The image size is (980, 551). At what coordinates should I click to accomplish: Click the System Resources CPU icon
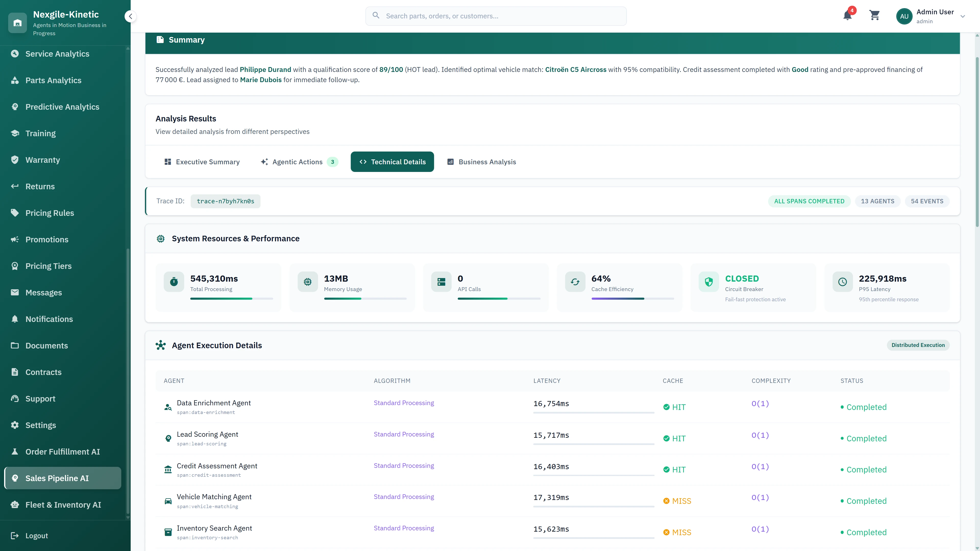[x=161, y=239]
